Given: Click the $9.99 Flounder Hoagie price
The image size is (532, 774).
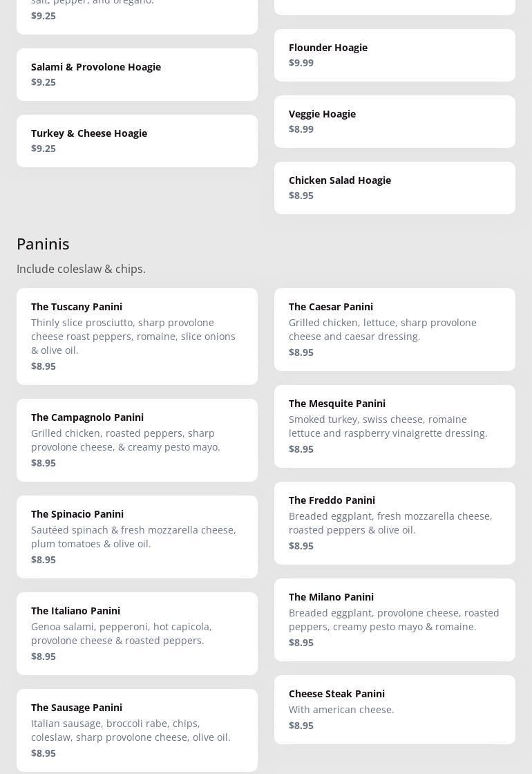Looking at the screenshot, I should click(301, 63).
